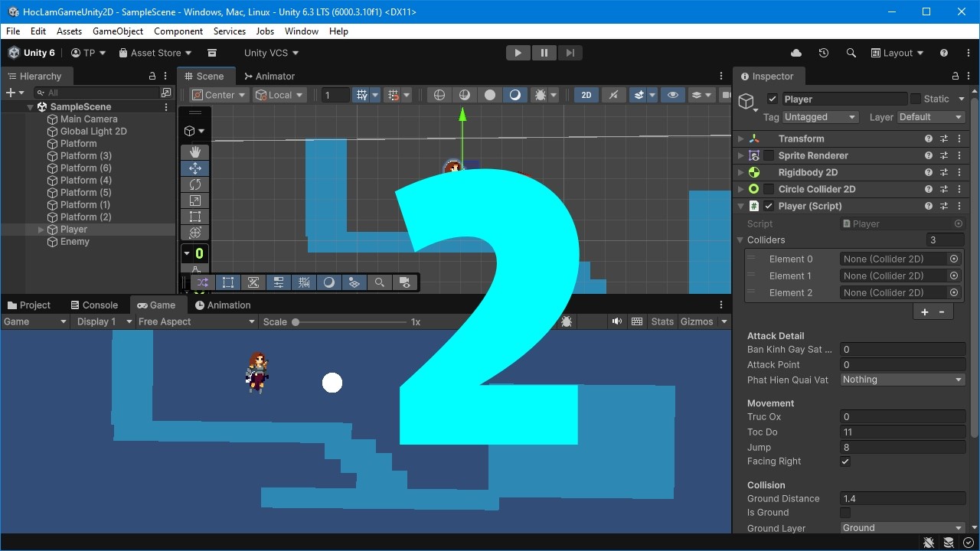Toggle the Static checkbox
This screenshot has height=551, width=980.
(x=916, y=99)
